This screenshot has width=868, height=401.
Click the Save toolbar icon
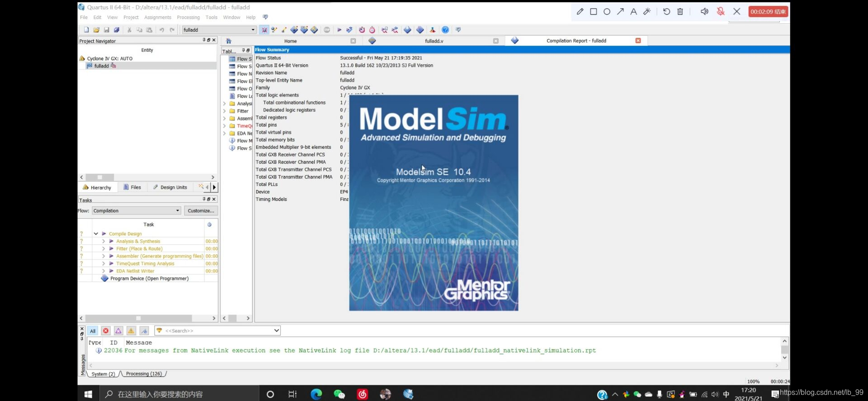(x=107, y=30)
